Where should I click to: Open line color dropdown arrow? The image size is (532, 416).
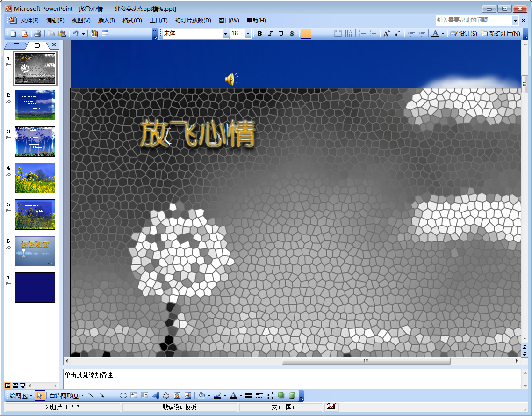225,395
